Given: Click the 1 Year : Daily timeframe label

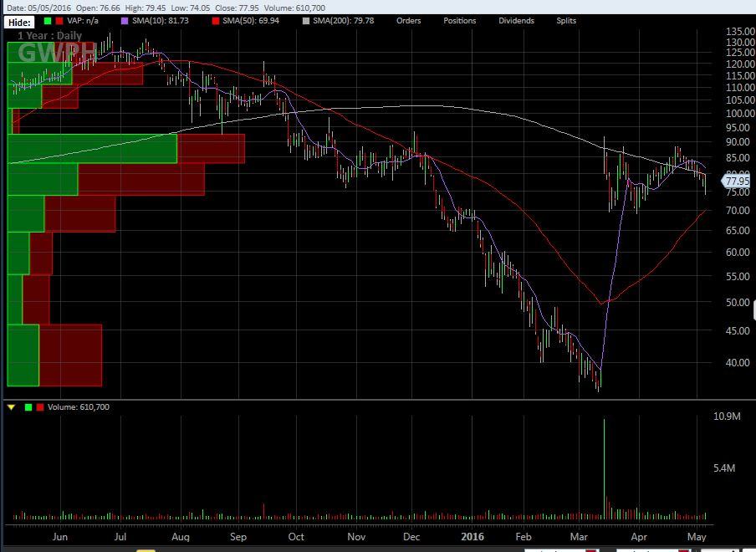Looking at the screenshot, I should [x=50, y=36].
